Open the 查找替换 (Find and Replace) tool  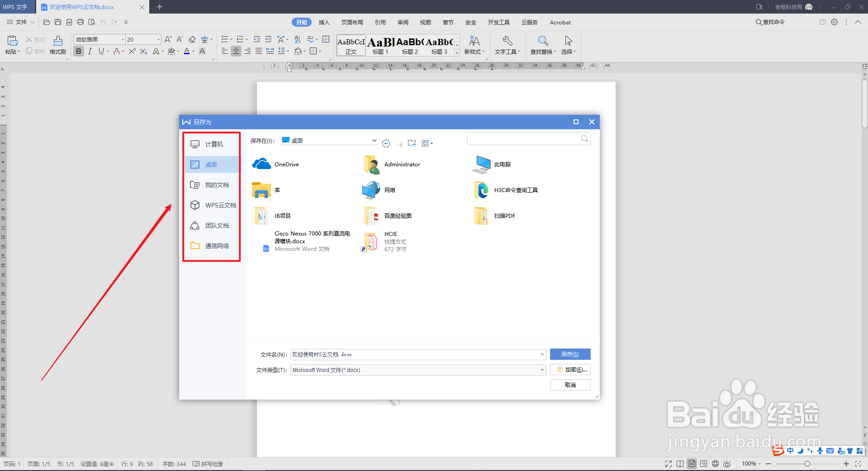541,45
